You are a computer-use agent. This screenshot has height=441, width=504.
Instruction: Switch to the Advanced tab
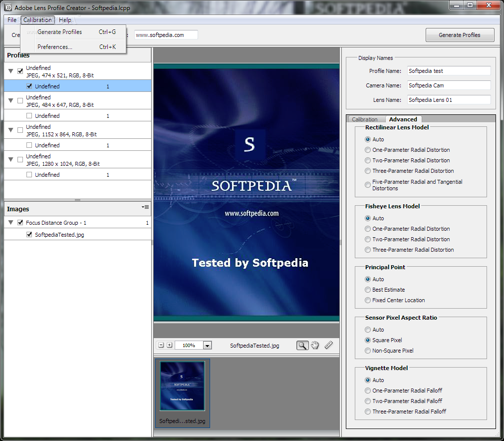click(403, 119)
